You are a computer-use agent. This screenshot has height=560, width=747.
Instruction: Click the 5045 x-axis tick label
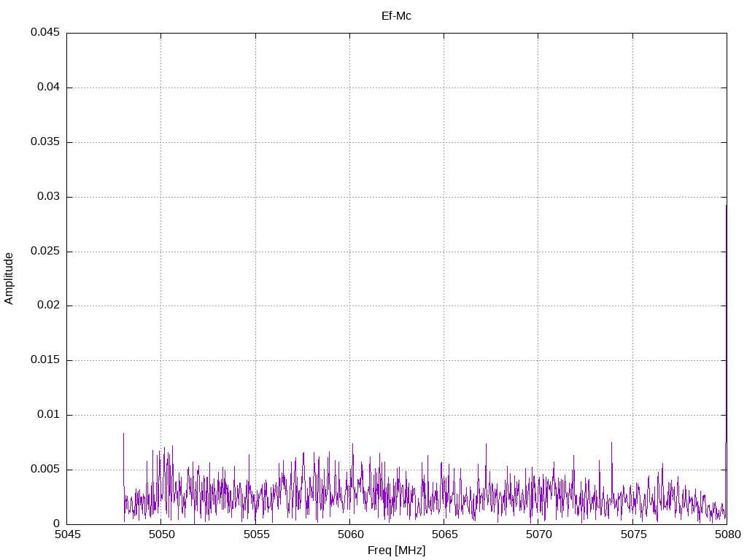[66, 535]
